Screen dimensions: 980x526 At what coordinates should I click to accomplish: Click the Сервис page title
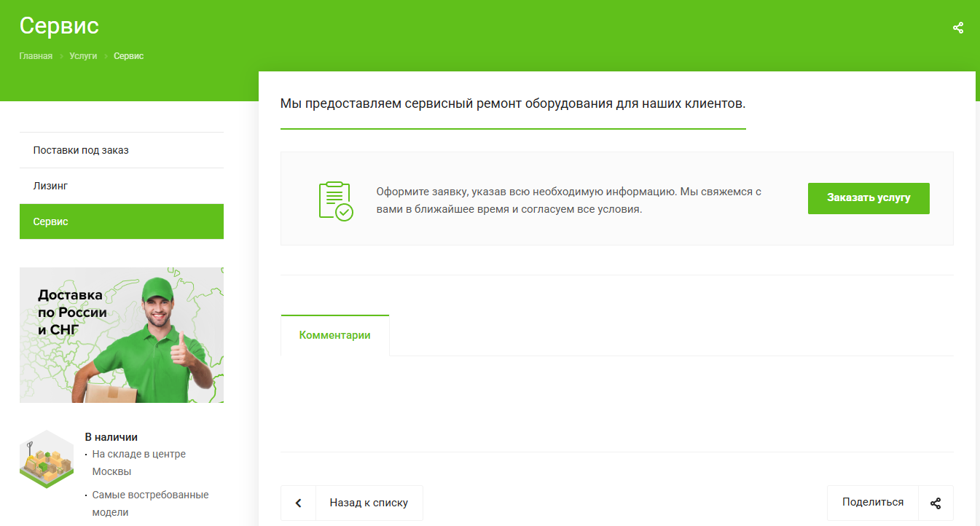point(59,26)
